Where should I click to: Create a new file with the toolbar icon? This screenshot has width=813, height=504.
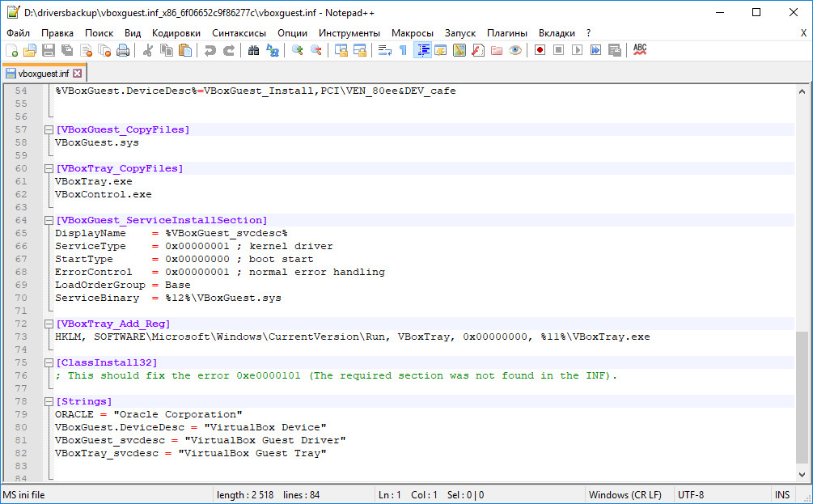tap(11, 50)
